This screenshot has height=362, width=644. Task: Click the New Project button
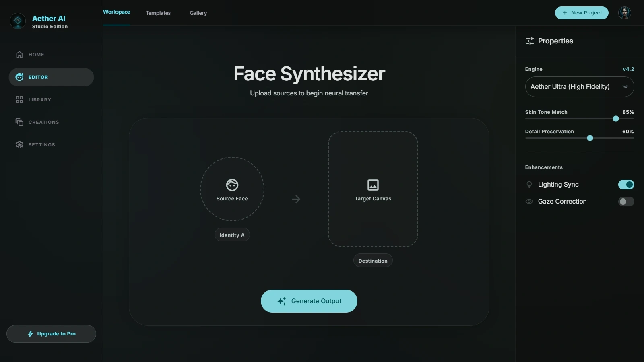(x=582, y=13)
